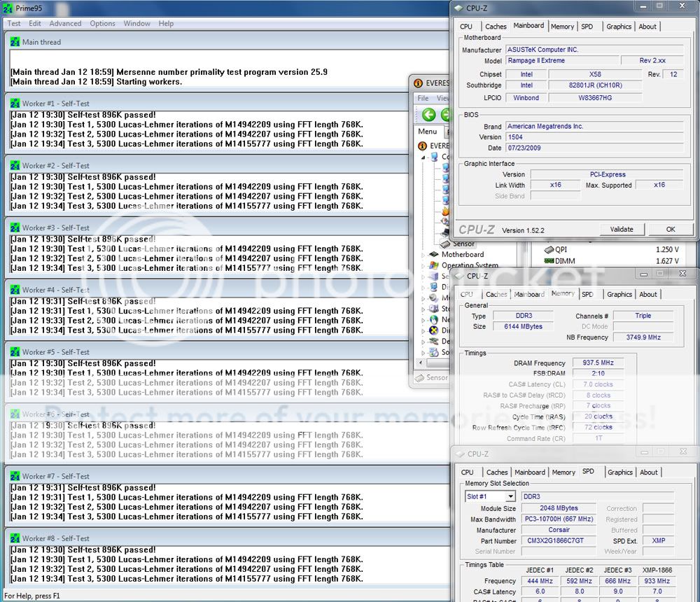
Task: Click the Worker #4 window icon
Action: [15, 290]
